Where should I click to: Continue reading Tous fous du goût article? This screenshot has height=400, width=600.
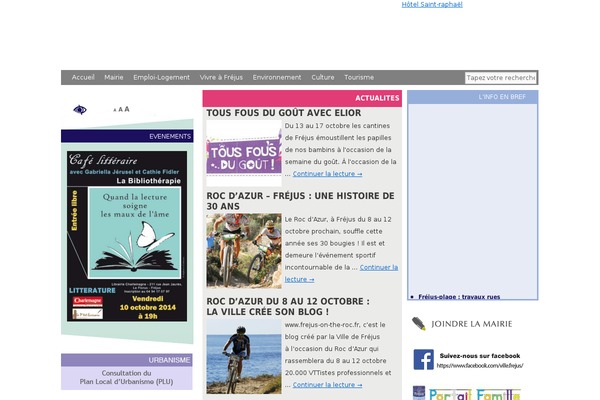pos(328,174)
